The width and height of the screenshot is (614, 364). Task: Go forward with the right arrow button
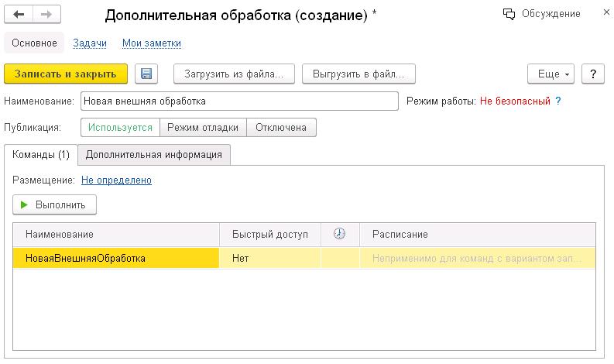[46, 15]
